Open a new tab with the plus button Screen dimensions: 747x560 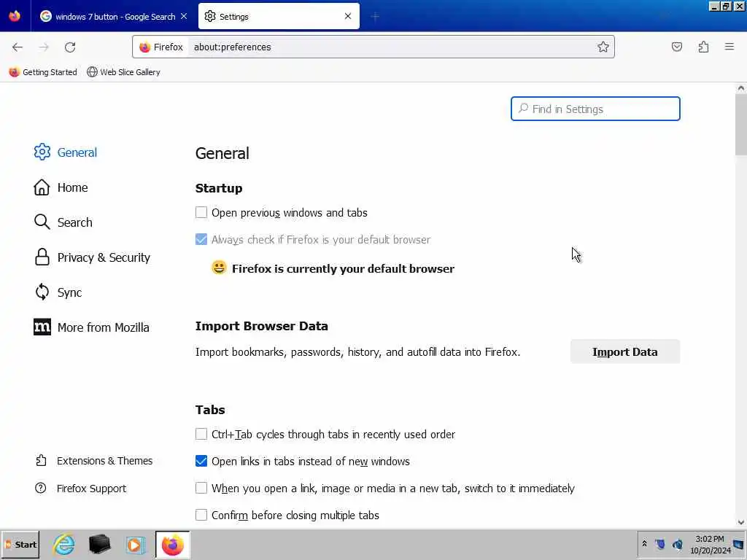375,17
